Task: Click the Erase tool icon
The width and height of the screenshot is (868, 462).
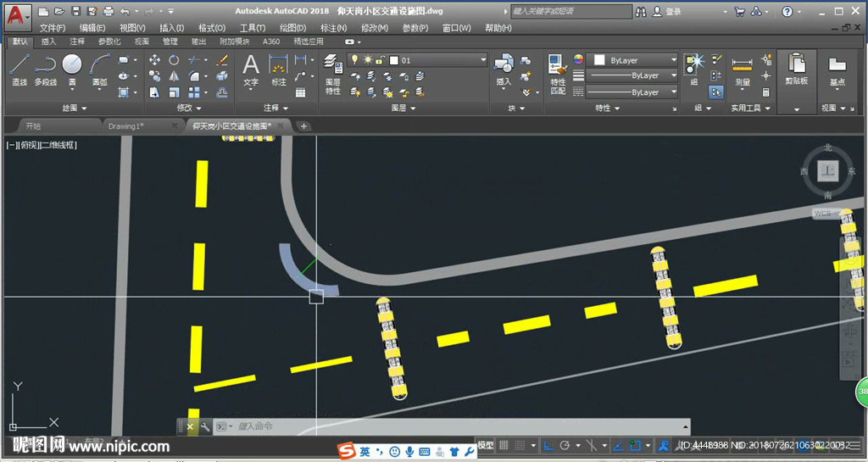Action: [x=222, y=59]
